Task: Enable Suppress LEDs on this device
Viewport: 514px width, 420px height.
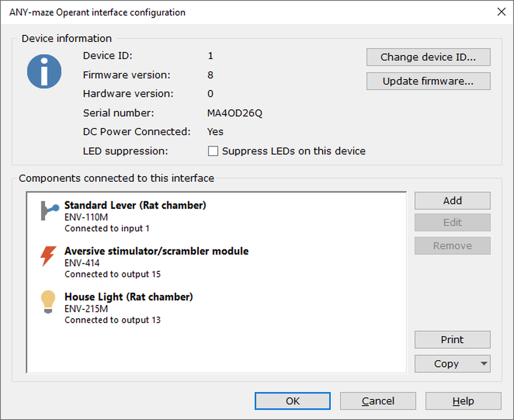Action: click(213, 151)
